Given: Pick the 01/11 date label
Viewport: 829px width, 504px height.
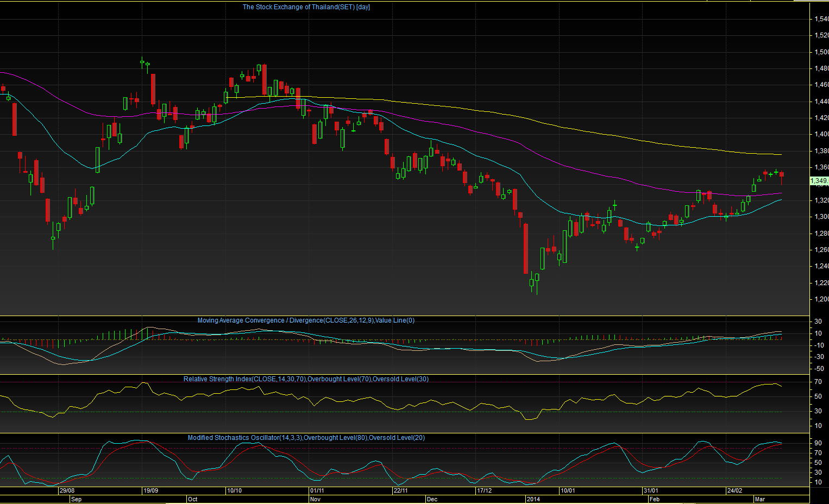Looking at the screenshot, I should (317, 490).
